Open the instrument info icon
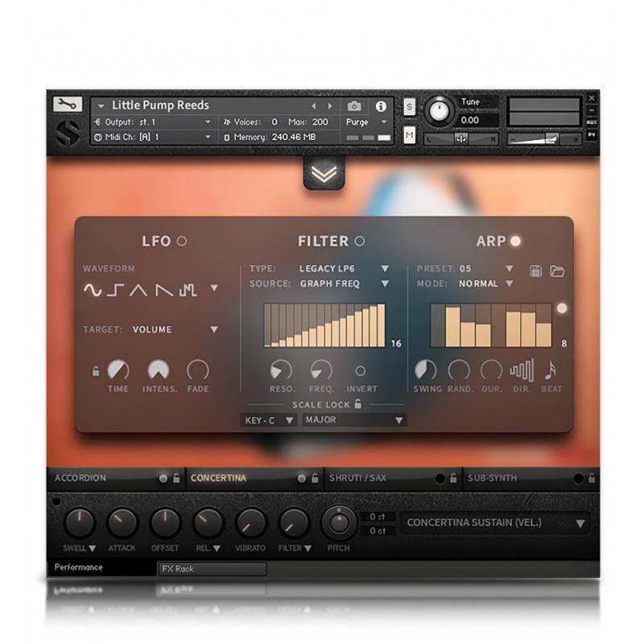Image resolution: width=644 pixels, height=644 pixels. [x=381, y=106]
